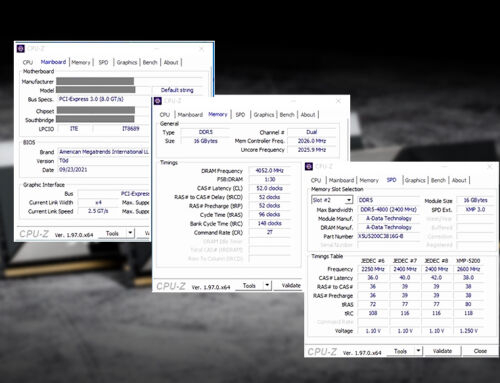Click SPD Ext. value XMP 3.0
500x383 pixels.
[x=475, y=210]
